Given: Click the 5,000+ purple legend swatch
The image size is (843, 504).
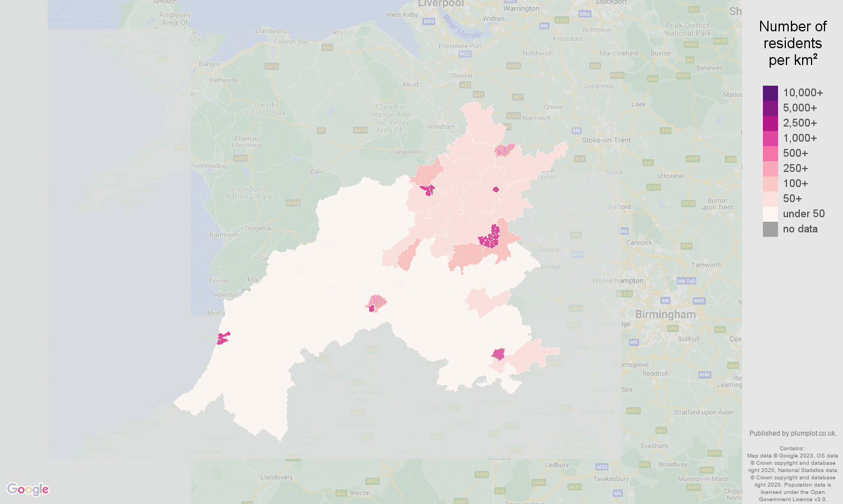Looking at the screenshot, I should coord(770,108).
